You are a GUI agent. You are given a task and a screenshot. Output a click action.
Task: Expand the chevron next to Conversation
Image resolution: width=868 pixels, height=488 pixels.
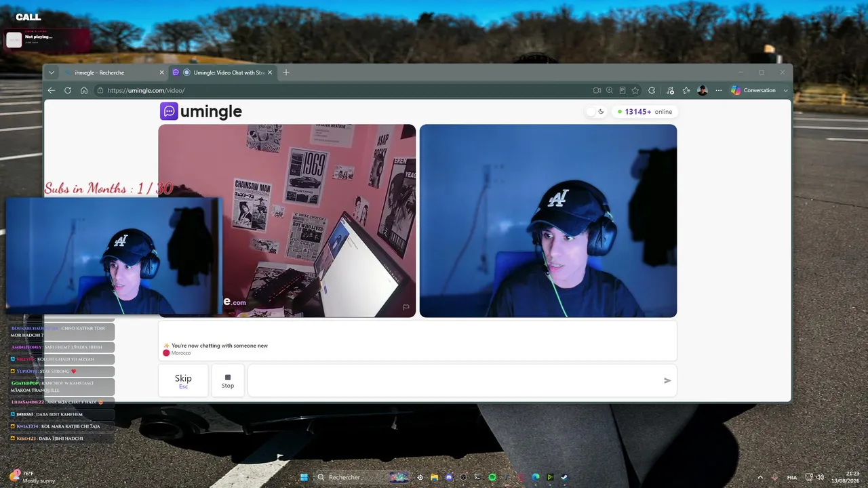[x=786, y=90]
